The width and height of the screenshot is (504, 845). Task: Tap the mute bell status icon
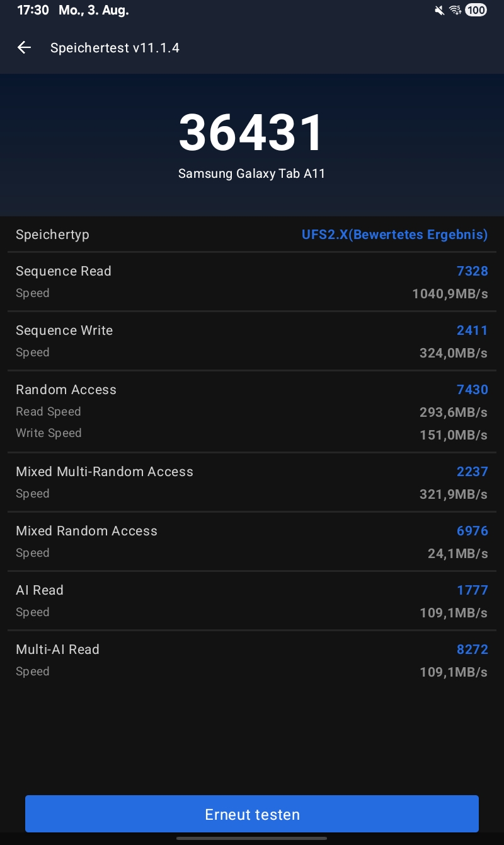pyautogui.click(x=439, y=10)
